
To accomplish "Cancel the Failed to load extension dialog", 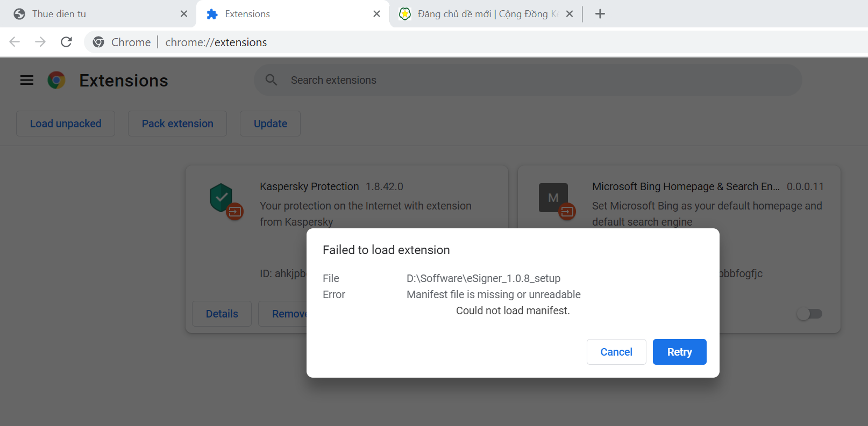I will click(x=616, y=352).
